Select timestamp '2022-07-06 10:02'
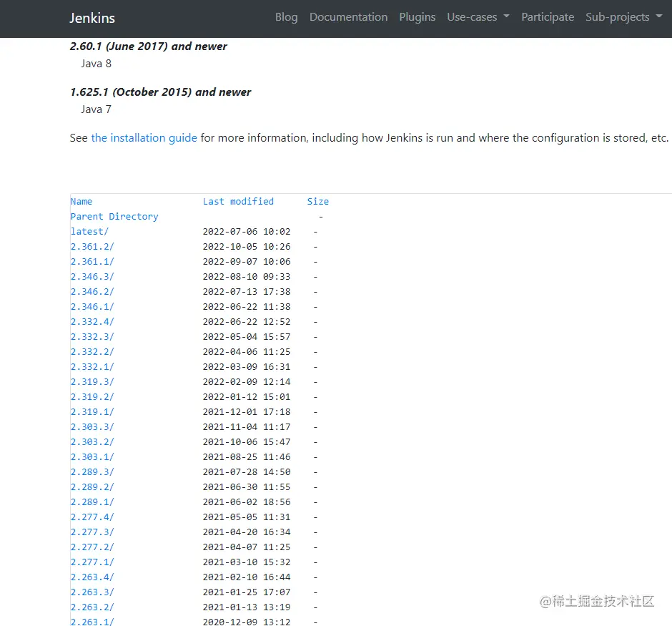Image resolution: width=672 pixels, height=626 pixels. [x=247, y=232]
